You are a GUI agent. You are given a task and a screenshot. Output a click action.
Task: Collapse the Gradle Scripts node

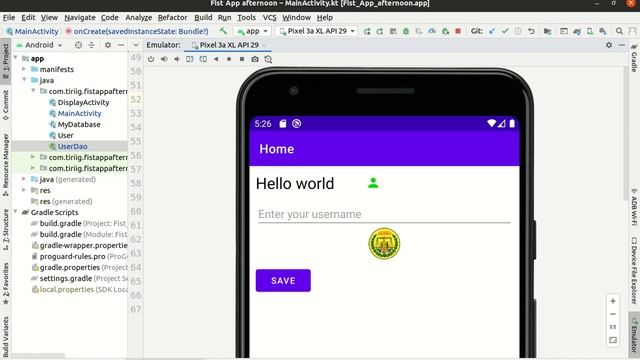click(x=16, y=212)
